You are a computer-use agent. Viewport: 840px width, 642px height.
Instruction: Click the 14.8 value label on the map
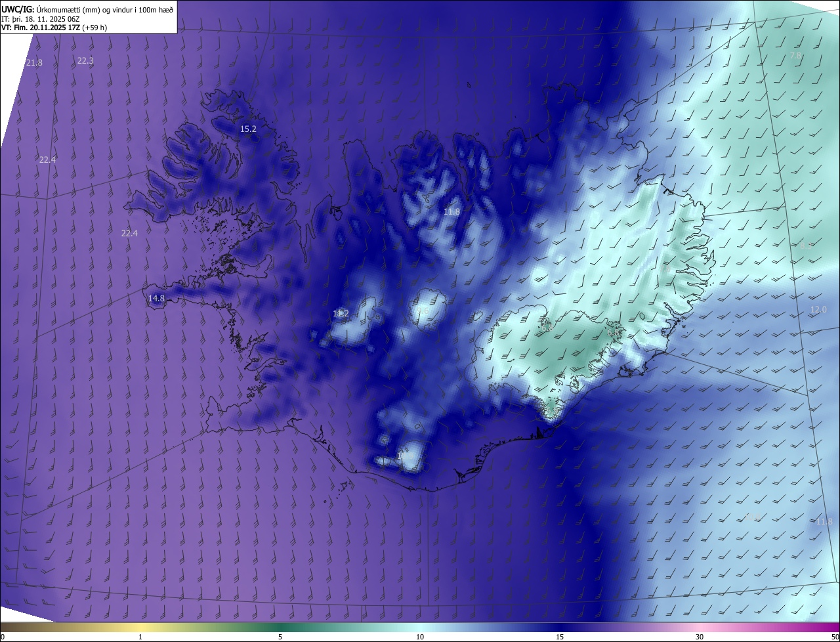[156, 298]
